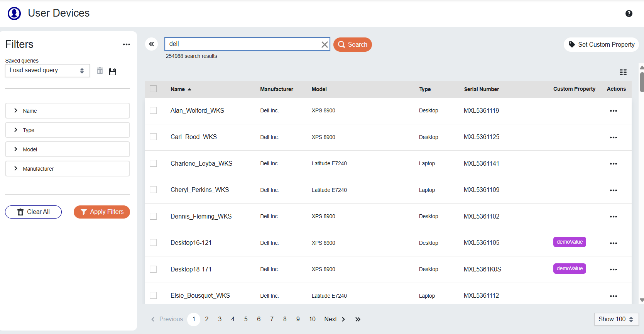Select the Carl_Rood_WKS row checkbox
644x334 pixels.
[153, 137]
